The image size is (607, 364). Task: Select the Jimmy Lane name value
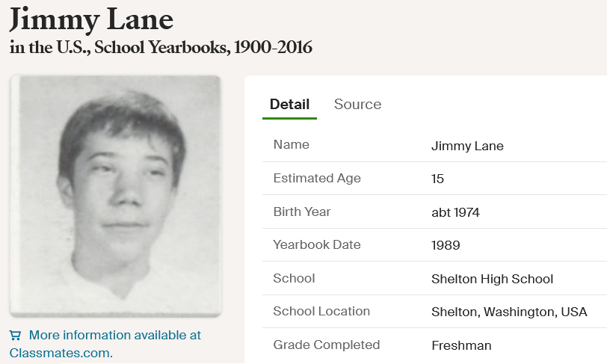467,146
